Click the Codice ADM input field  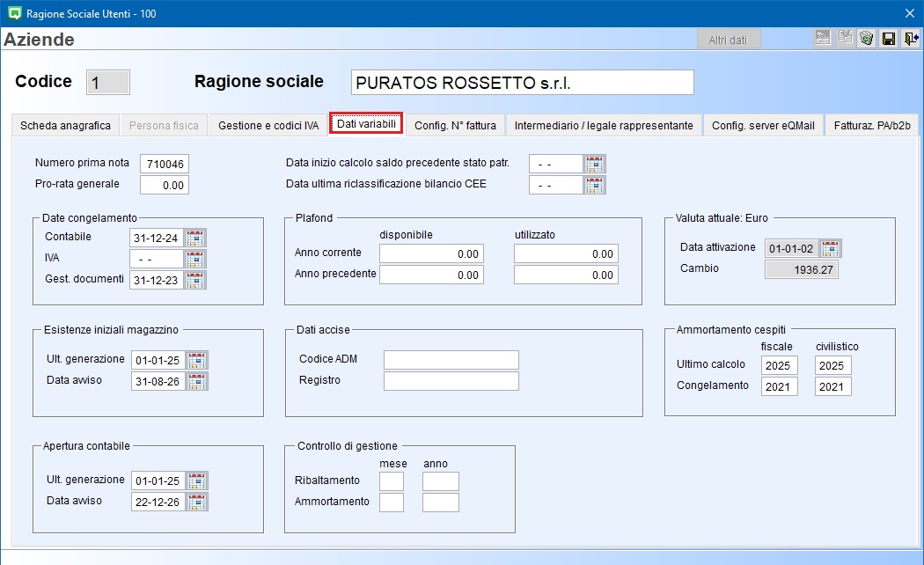451,360
